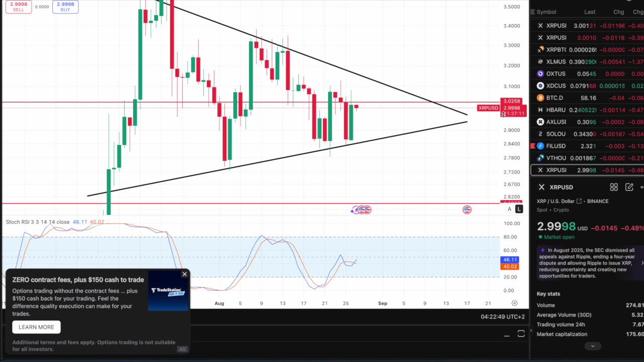Toggle log scale with the L button
Screen dimensions: 644x362
pyautogui.click(x=519, y=209)
